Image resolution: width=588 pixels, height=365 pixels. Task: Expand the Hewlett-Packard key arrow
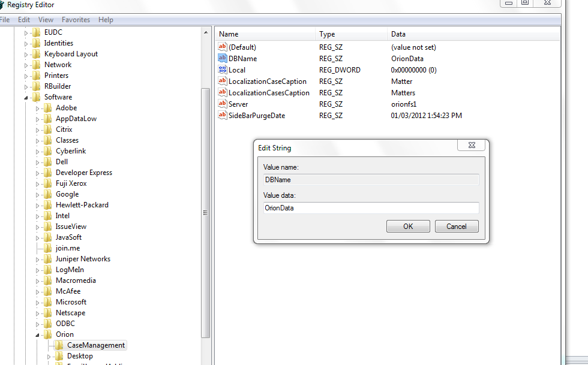pos(37,206)
